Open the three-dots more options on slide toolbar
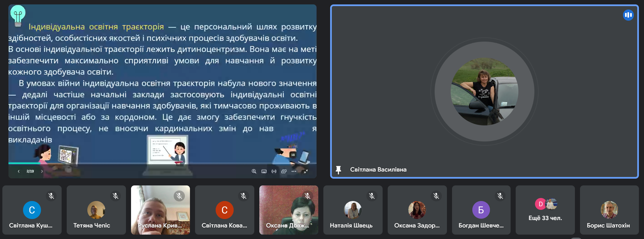 294,172
